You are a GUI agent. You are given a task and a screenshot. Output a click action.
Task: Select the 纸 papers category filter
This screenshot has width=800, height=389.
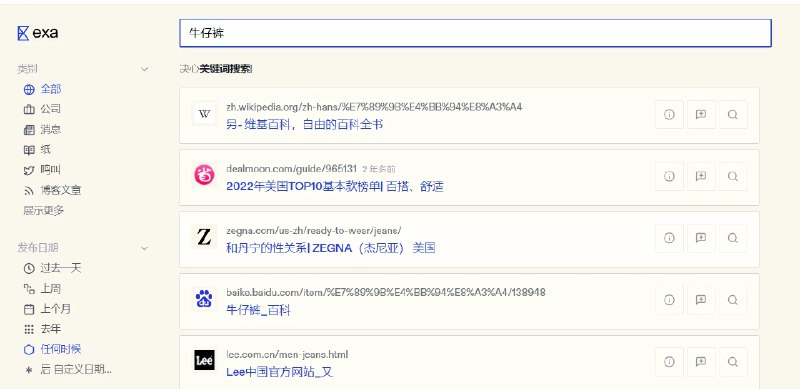click(37, 150)
